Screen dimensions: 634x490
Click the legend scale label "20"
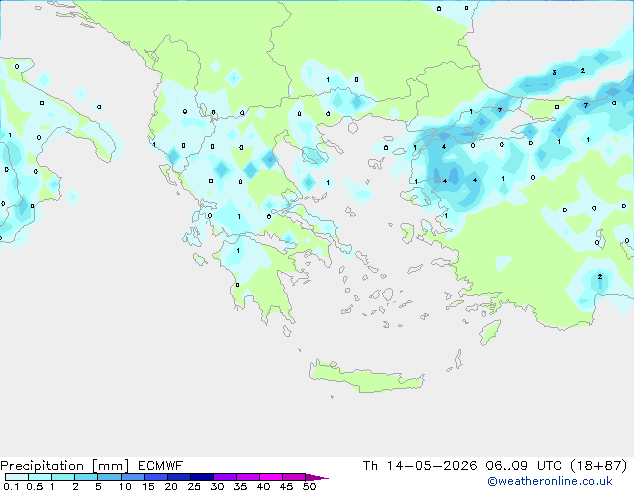tap(171, 486)
